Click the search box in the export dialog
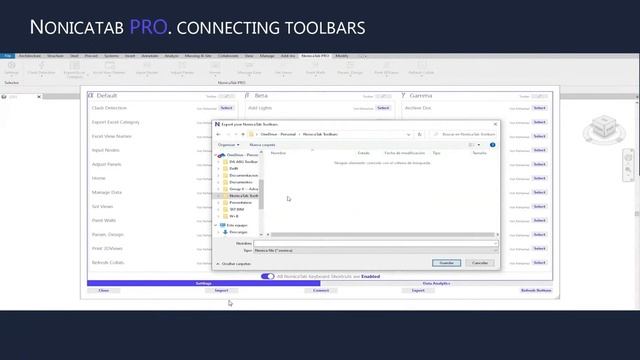Viewport: 640px width, 360px height. tap(464, 134)
